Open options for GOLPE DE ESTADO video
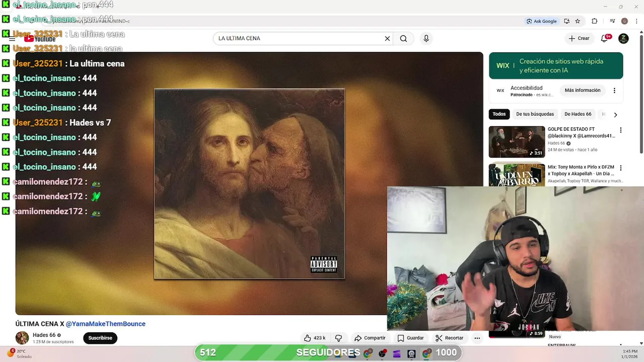The height and width of the screenshot is (362, 644). pyautogui.click(x=620, y=130)
